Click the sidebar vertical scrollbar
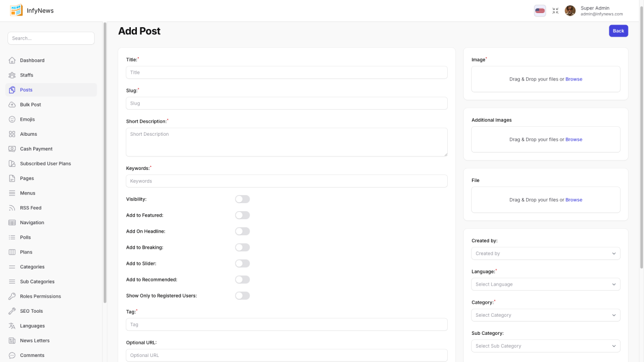 pyautogui.click(x=105, y=161)
